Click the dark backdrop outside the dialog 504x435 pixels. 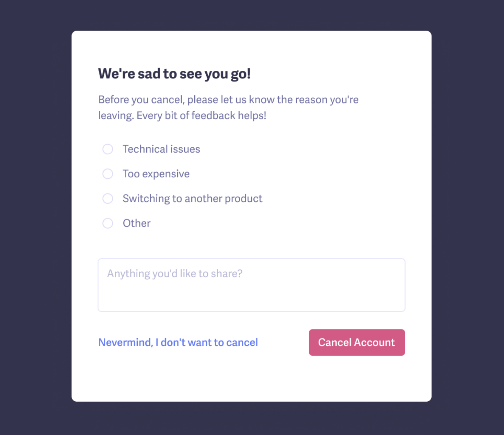tap(34, 206)
